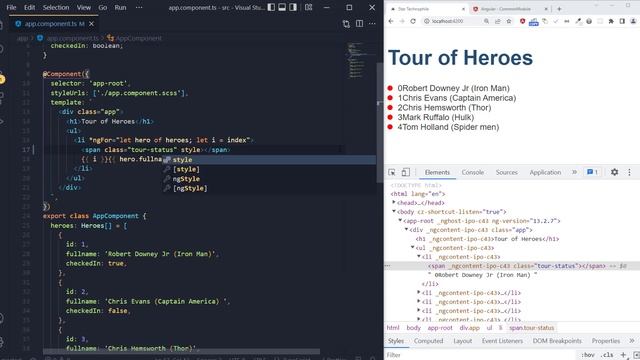Toggle the browser side panel icon
This screenshot has height=360, width=640.
[622, 21]
